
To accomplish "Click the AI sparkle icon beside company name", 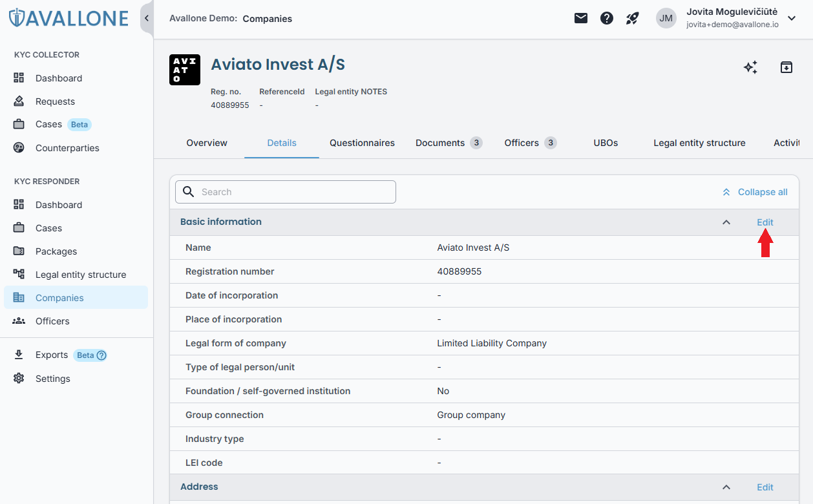I will [x=750, y=67].
